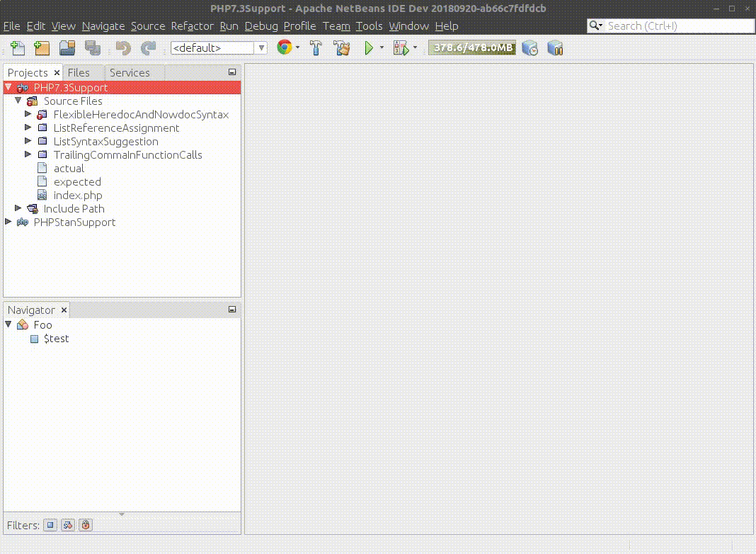Click the New File toolbar icon
Image resolution: width=756 pixels, height=554 pixels.
[18, 47]
